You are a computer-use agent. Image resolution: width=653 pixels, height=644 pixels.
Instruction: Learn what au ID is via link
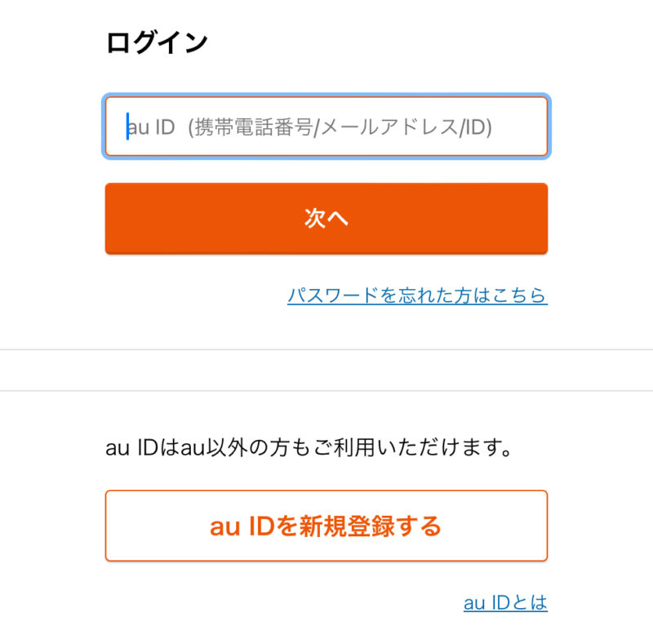tap(505, 603)
